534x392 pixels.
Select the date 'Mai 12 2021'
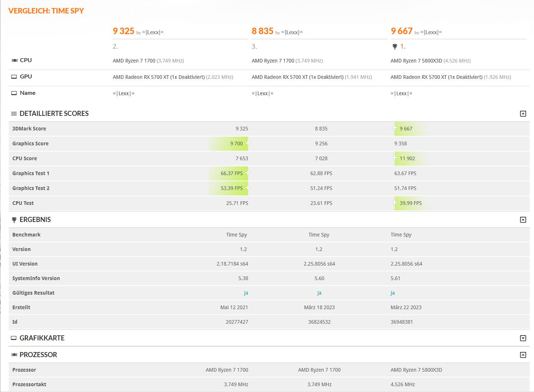(x=234, y=307)
